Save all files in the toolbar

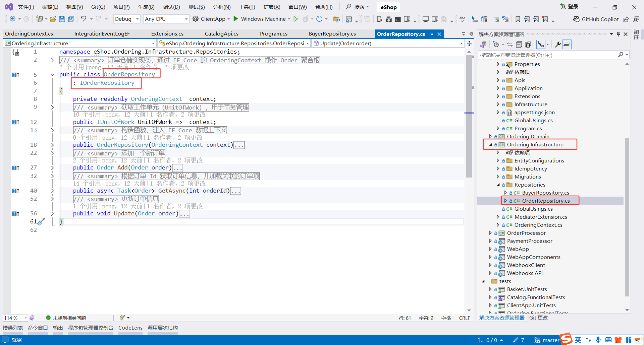71,19
